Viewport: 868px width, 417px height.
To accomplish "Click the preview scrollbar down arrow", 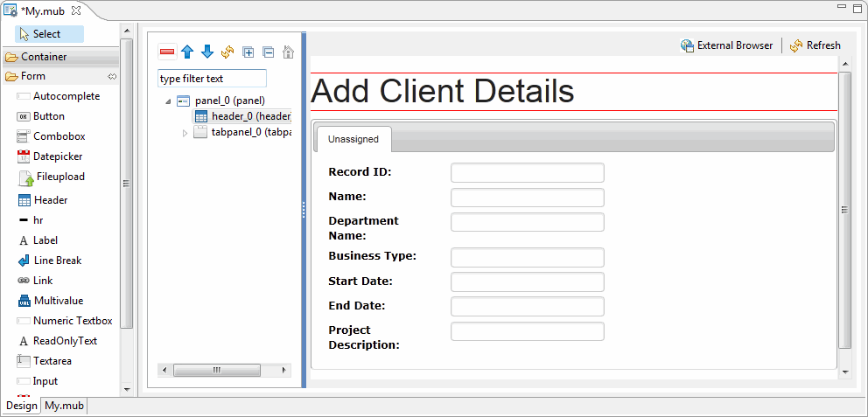I will [x=844, y=372].
